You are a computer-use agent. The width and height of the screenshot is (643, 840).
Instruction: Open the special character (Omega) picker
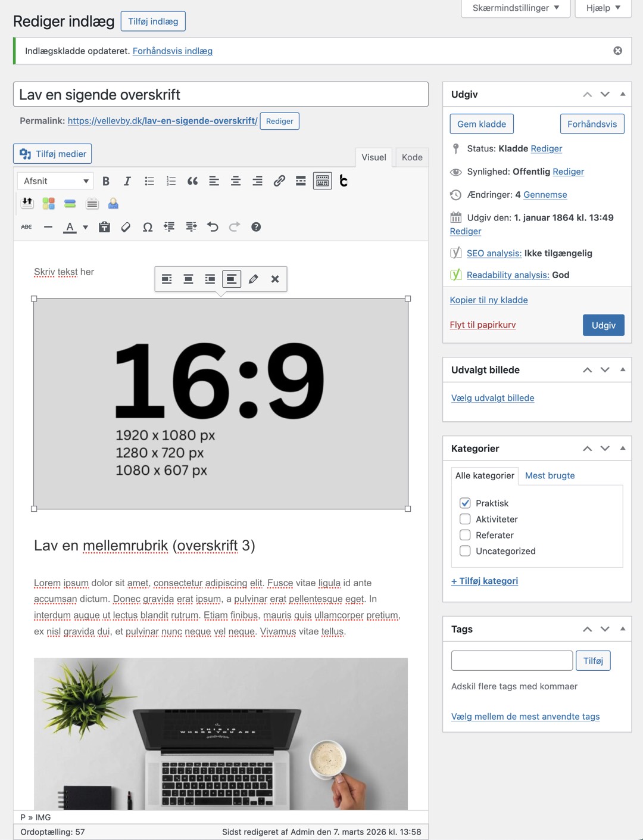(148, 226)
